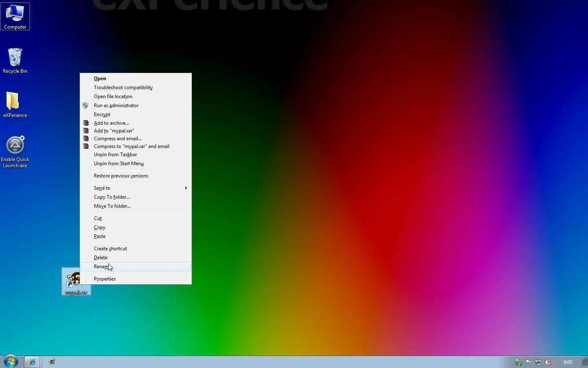Screen dimensions: 588x368
Task: Select the eXPerience folder icon
Action: click(x=15, y=105)
